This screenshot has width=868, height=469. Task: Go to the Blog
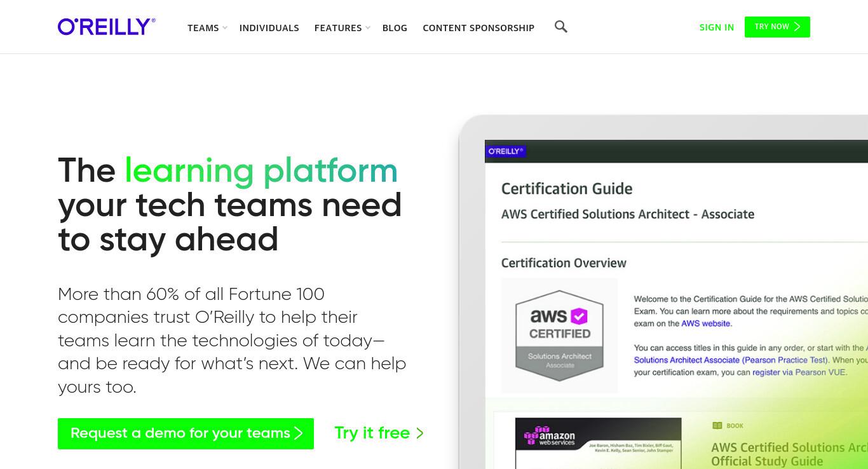[x=395, y=28]
